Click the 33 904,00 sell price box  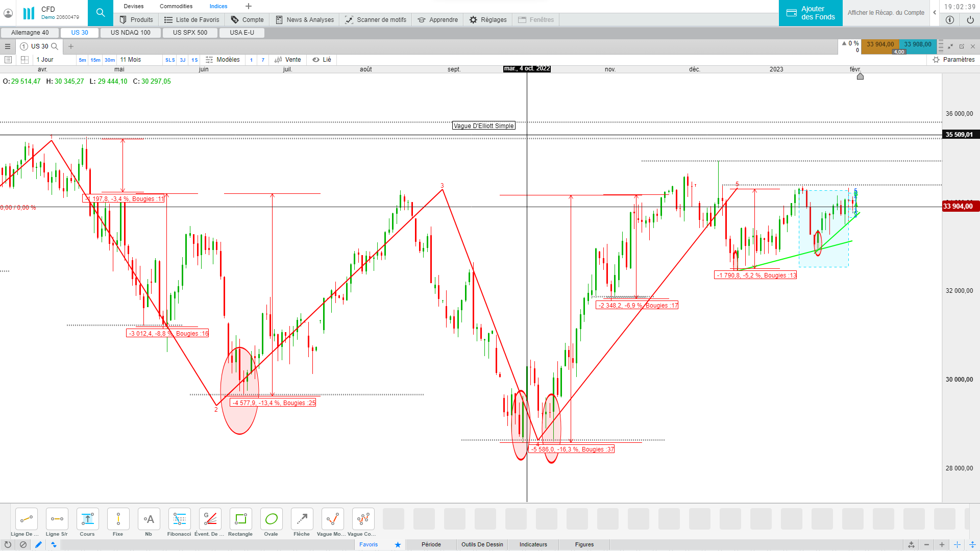click(880, 44)
